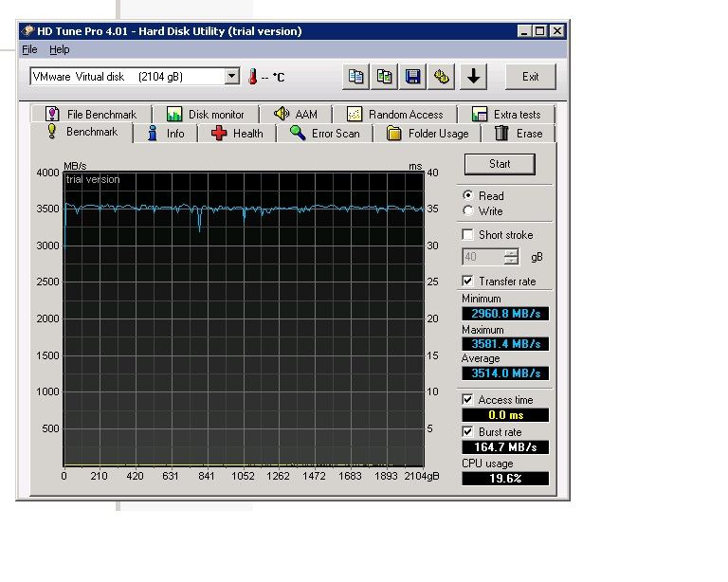The height and width of the screenshot is (582, 728).
Task: Click the Start benchmark button
Action: (500, 164)
